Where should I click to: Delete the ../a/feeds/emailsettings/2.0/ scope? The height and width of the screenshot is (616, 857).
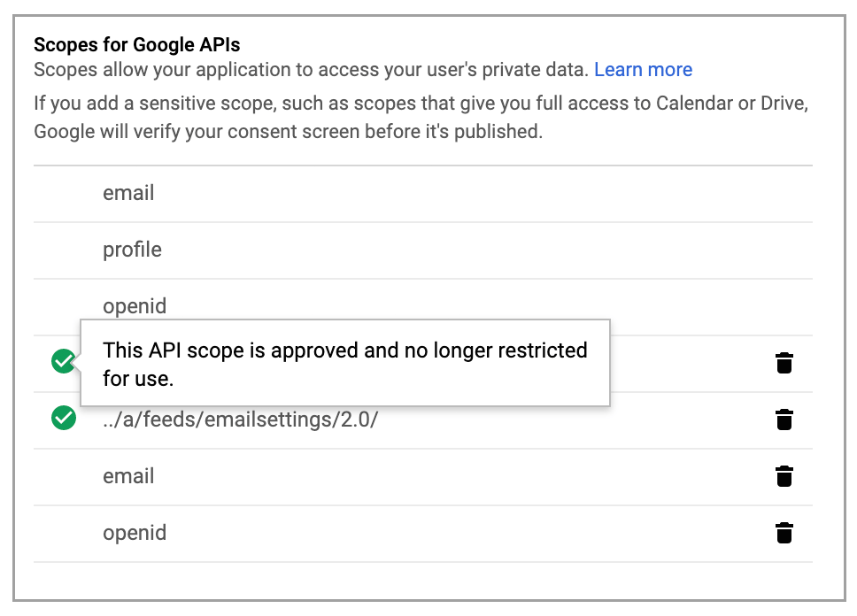[784, 420]
